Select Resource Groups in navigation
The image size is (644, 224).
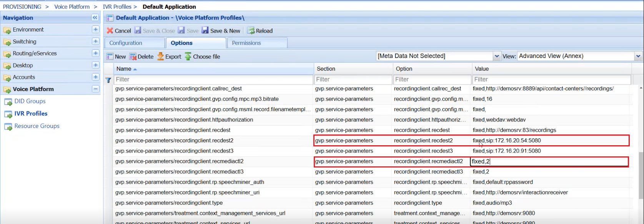[x=37, y=126]
